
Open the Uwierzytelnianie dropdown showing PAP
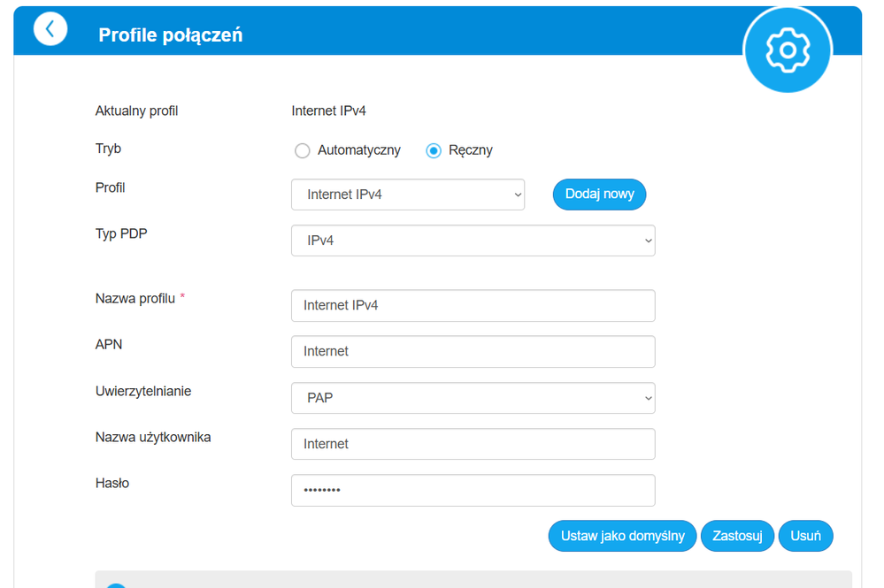pos(473,398)
